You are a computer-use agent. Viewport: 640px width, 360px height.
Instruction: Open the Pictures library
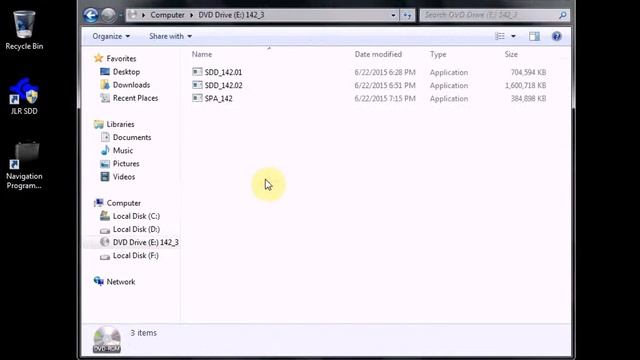(x=126, y=164)
